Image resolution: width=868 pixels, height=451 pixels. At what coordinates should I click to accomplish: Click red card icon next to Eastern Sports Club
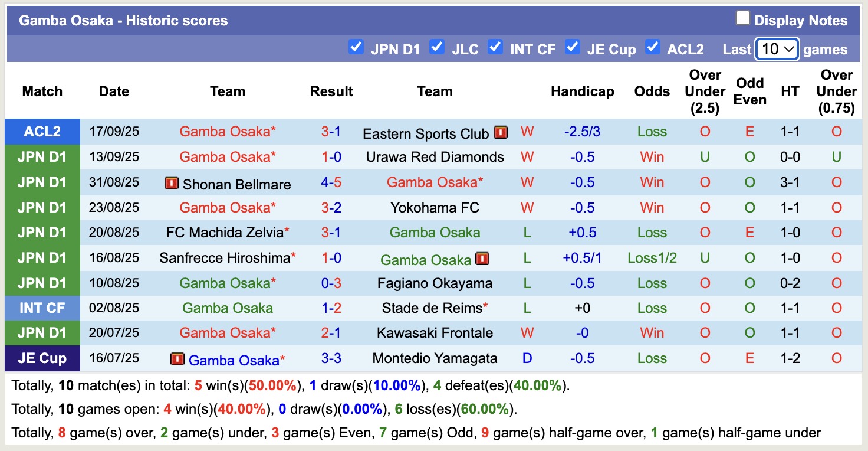pyautogui.click(x=500, y=132)
